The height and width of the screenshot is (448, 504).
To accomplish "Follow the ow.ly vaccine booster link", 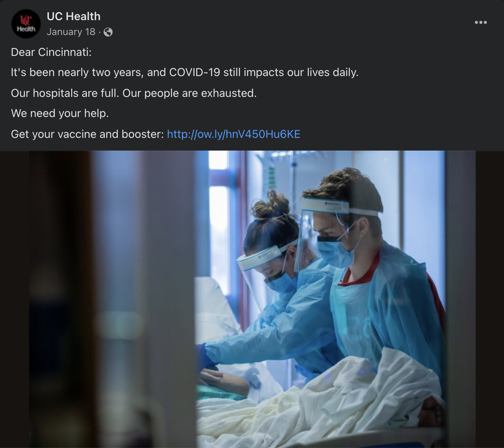I will (x=233, y=134).
